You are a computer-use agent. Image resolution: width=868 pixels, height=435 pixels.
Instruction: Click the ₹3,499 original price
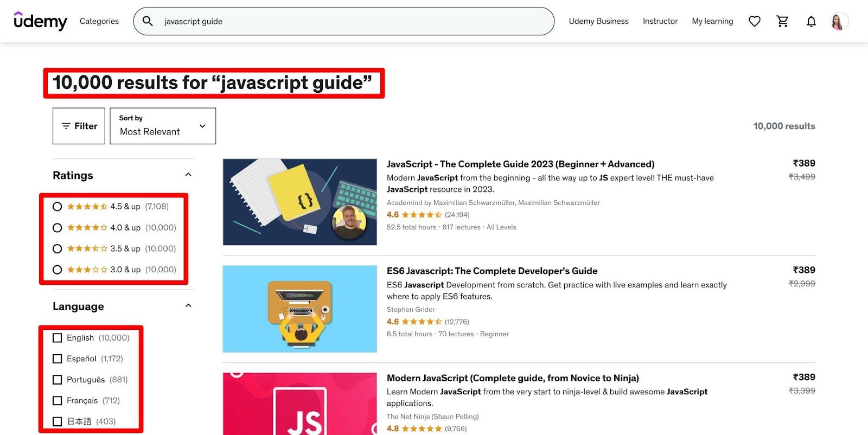coord(802,177)
